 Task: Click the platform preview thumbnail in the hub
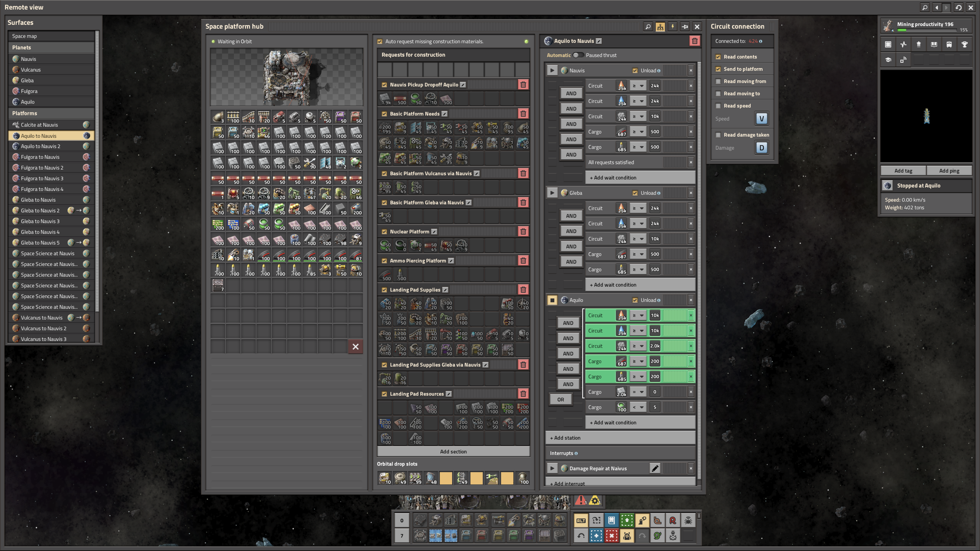pyautogui.click(x=287, y=77)
